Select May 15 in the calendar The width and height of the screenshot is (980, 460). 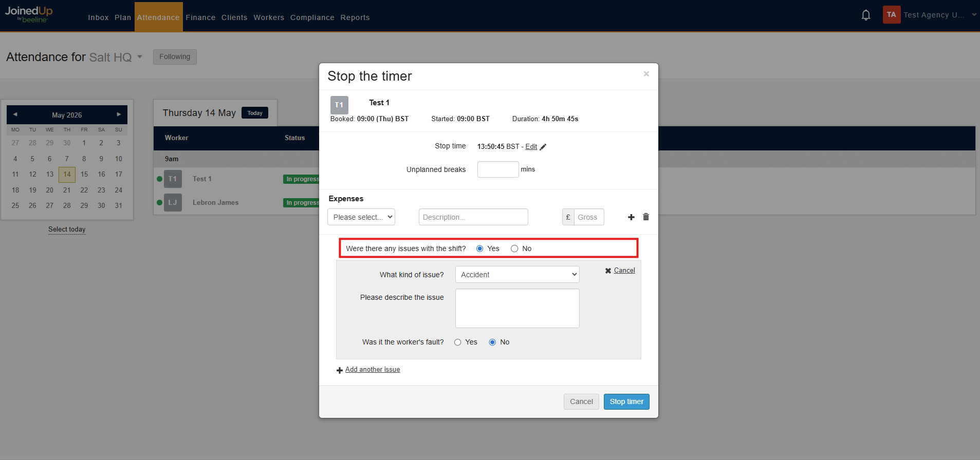coord(84,175)
